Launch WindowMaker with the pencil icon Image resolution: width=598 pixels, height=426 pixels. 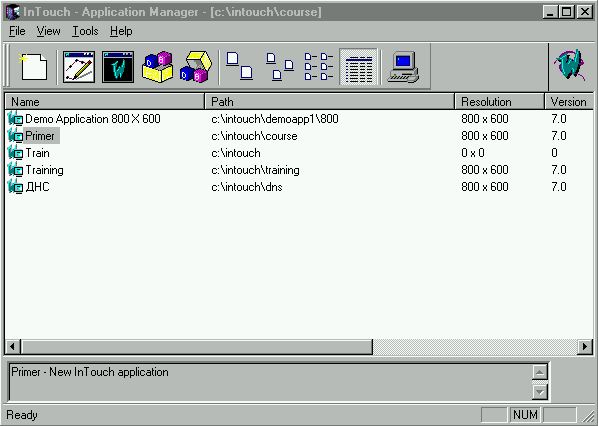click(x=79, y=67)
